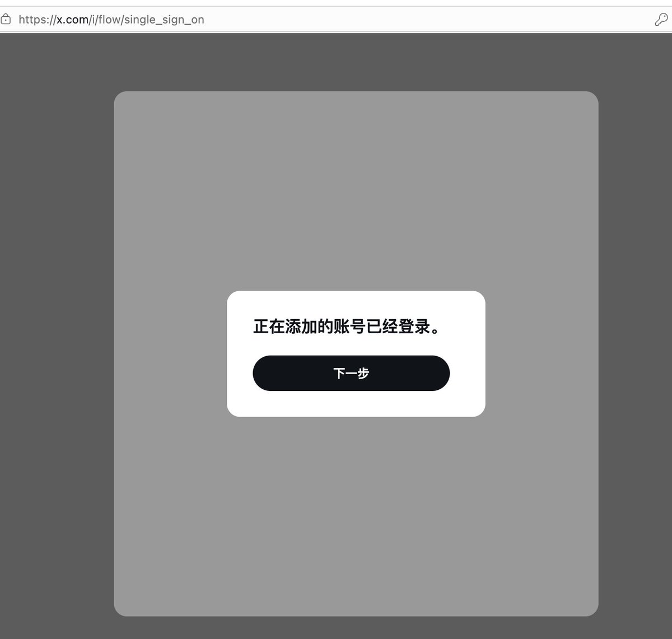Open the saved passwords key icon
This screenshot has height=639, width=672.
tap(661, 20)
